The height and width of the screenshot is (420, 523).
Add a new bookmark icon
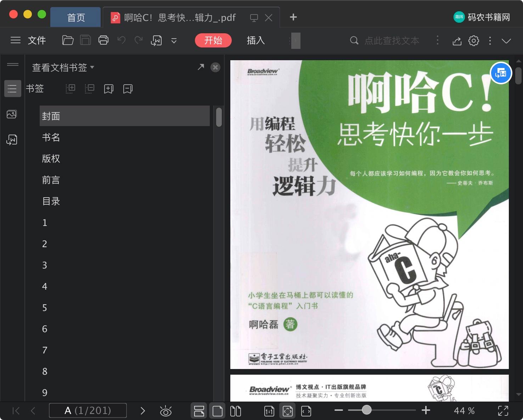point(109,89)
